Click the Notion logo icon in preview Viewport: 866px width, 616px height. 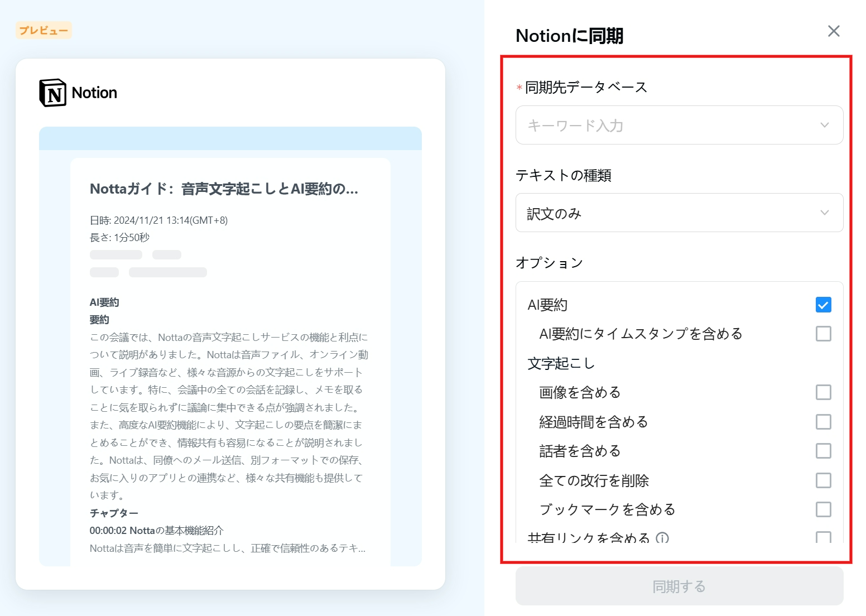pyautogui.click(x=52, y=93)
